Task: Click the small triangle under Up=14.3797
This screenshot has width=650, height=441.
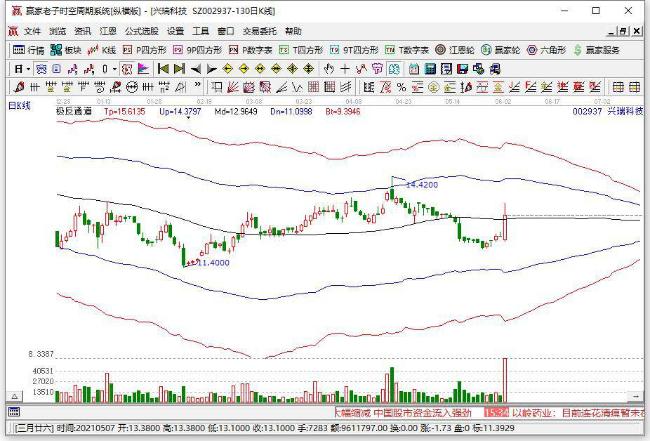Action: click(189, 118)
